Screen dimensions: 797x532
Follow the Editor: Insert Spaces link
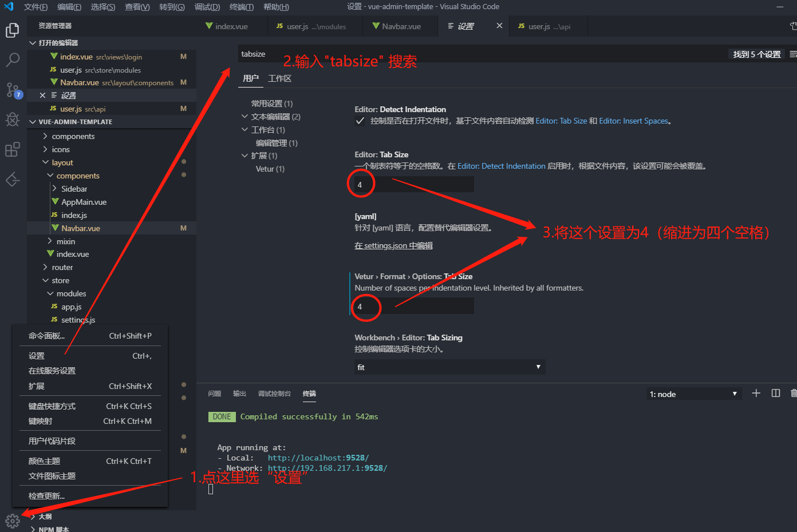pos(633,121)
